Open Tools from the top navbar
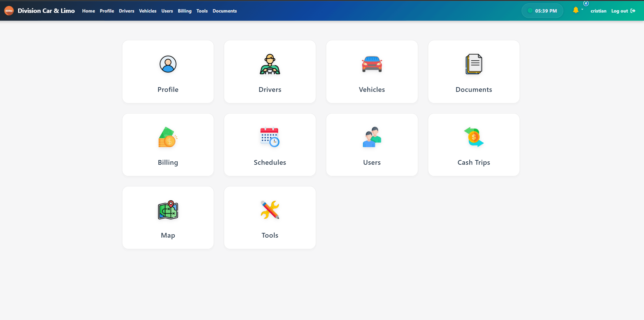Viewport: 644px width, 320px height. coord(202,11)
